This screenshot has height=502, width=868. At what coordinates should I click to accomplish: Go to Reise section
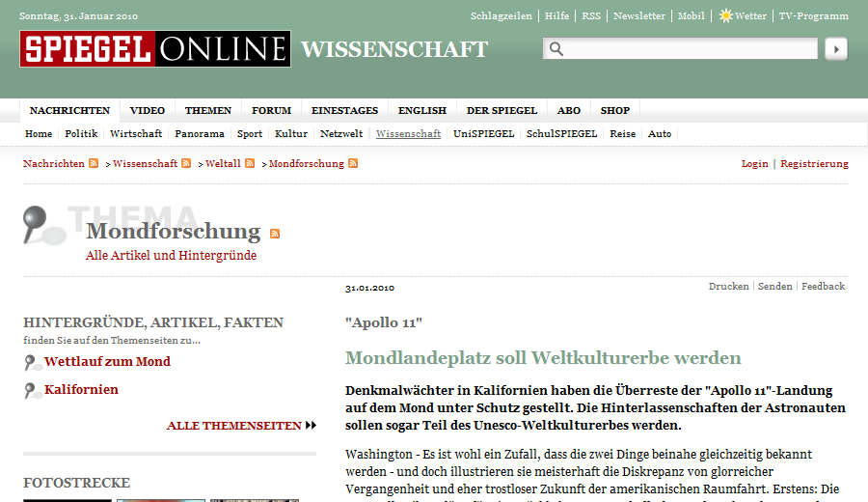(622, 133)
